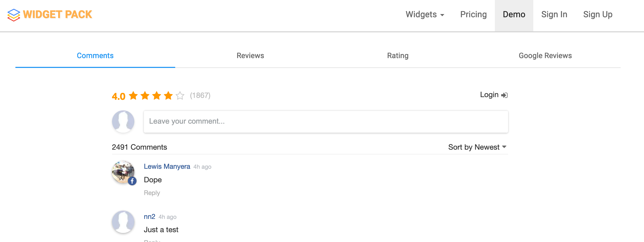
Task: Reply to Lewis Manyera's comment
Action: tap(152, 193)
